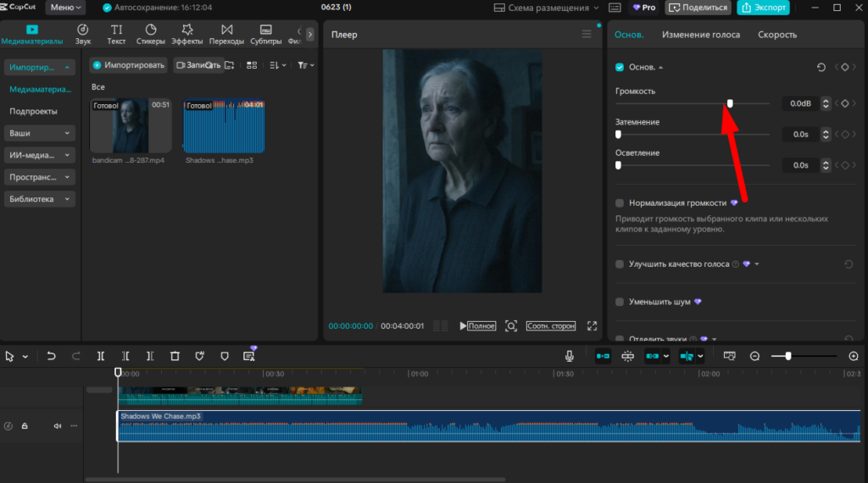Viewport: 868px width, 483px height.
Task: Open the Эффекты panel
Action: (187, 34)
